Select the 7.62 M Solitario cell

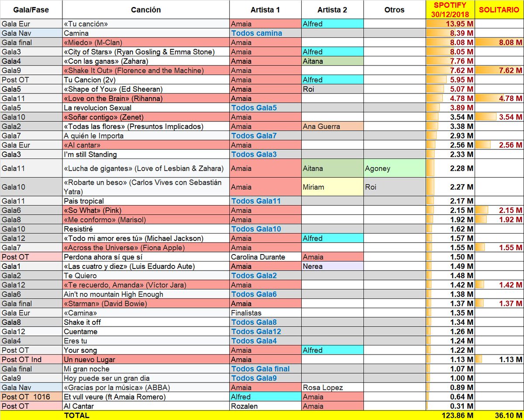[500, 70]
